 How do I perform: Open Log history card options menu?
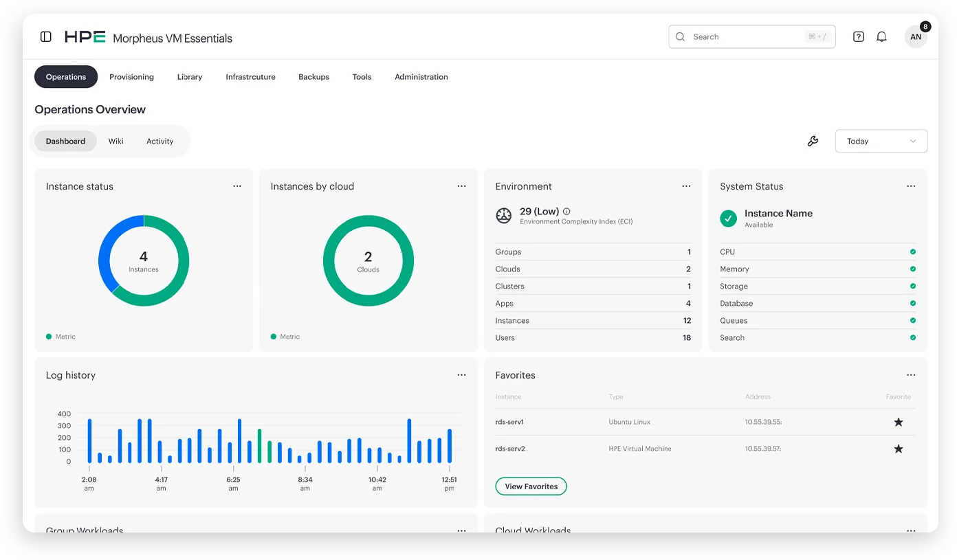coord(461,375)
